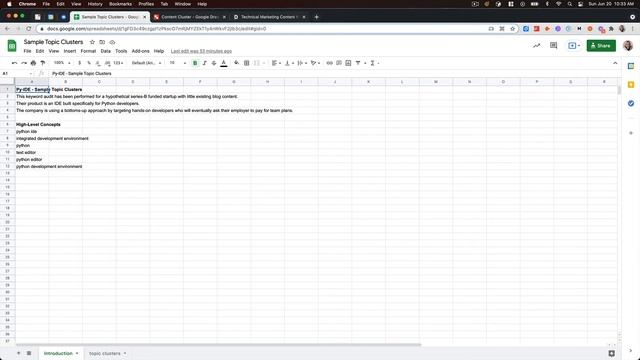The height and width of the screenshot is (360, 640).
Task: Open the vertical align dropdown
Action: click(289, 63)
